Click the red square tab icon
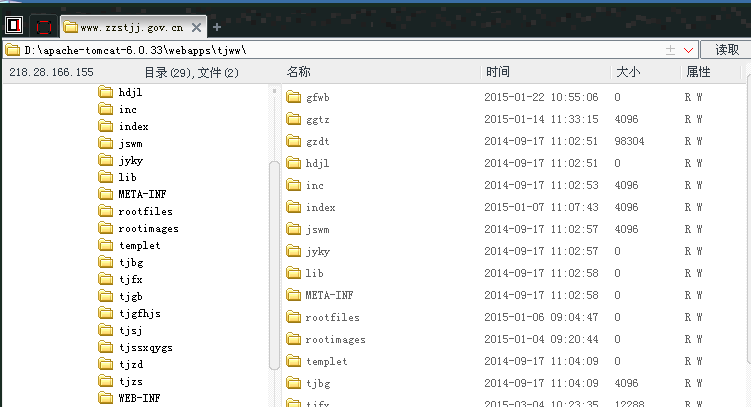The width and height of the screenshot is (751, 407). 44,27
